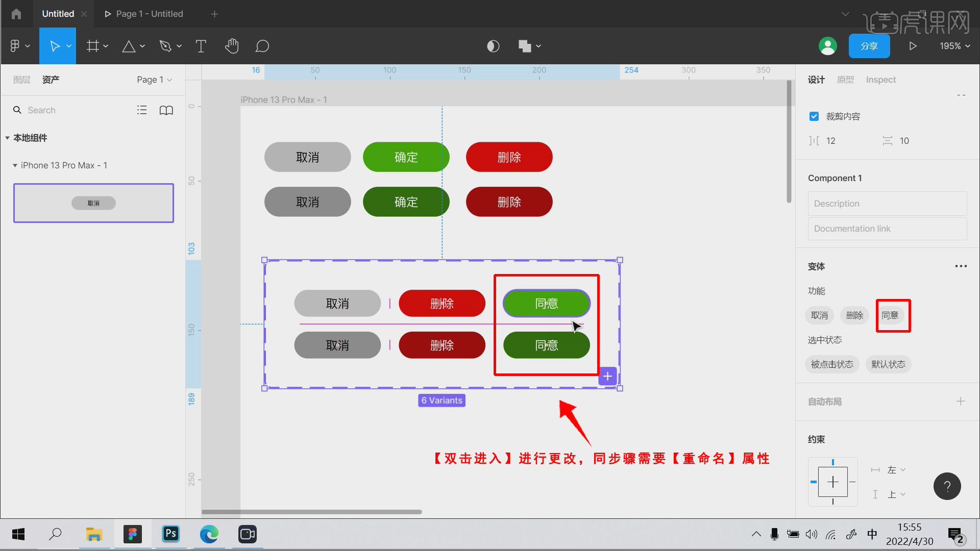Open the team library book icon
The width and height of the screenshot is (980, 551).
(166, 110)
